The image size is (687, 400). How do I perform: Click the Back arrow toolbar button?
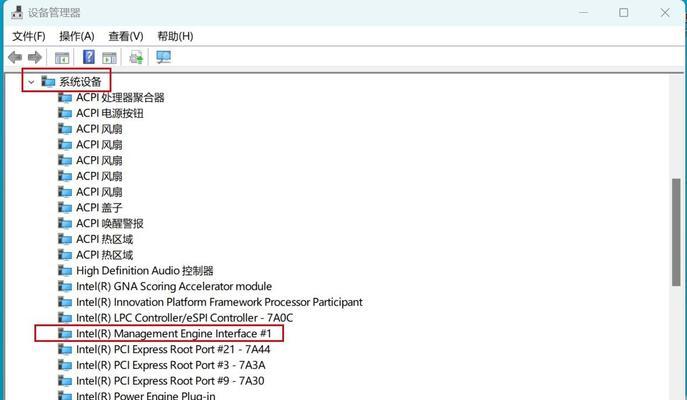[15, 57]
